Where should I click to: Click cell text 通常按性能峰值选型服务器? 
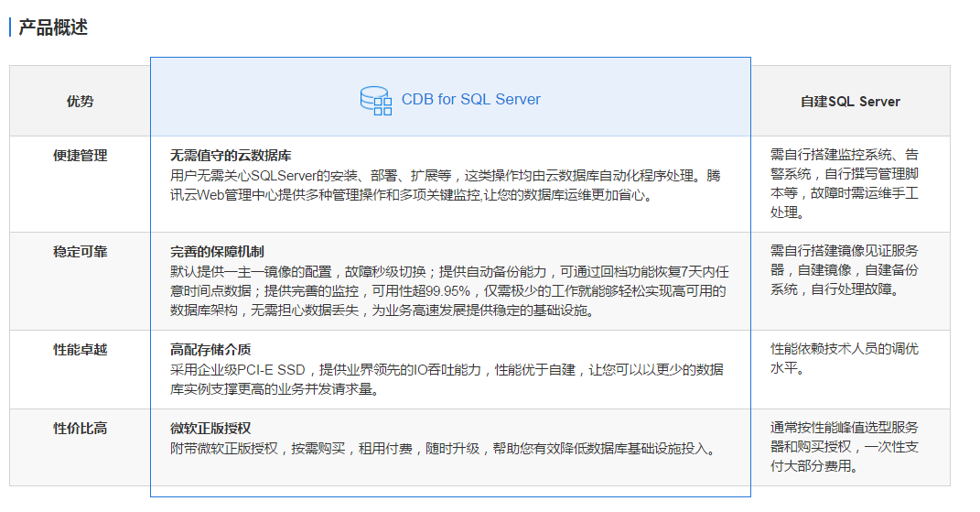point(845,447)
